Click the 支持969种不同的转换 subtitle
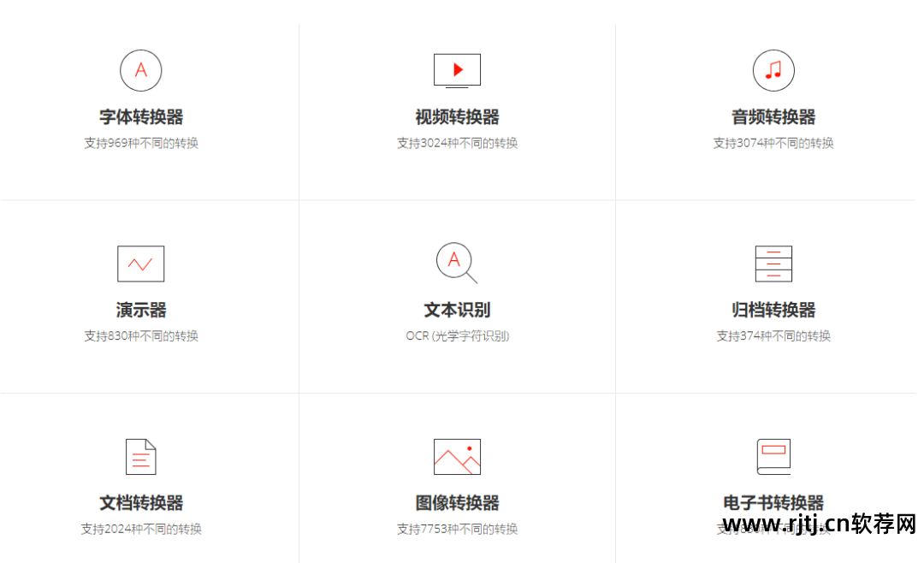924x563 pixels. 140,143
